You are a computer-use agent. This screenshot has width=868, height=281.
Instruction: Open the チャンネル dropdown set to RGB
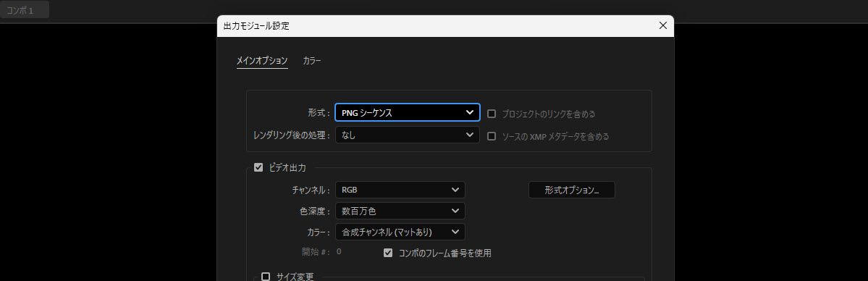click(400, 190)
